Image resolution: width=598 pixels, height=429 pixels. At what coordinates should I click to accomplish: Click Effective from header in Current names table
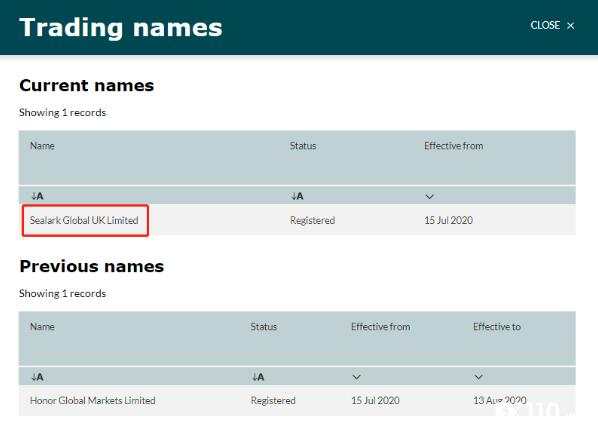tap(453, 146)
